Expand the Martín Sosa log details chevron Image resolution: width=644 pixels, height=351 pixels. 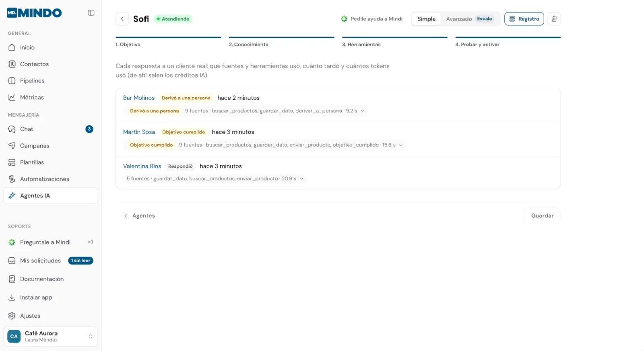click(x=401, y=145)
